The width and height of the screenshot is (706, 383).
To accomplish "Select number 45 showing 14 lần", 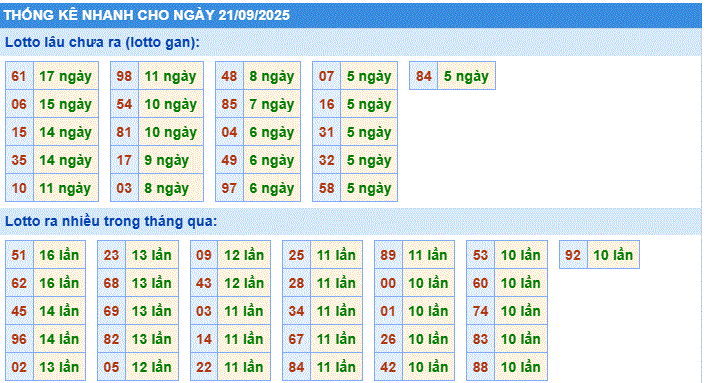I will (19, 311).
